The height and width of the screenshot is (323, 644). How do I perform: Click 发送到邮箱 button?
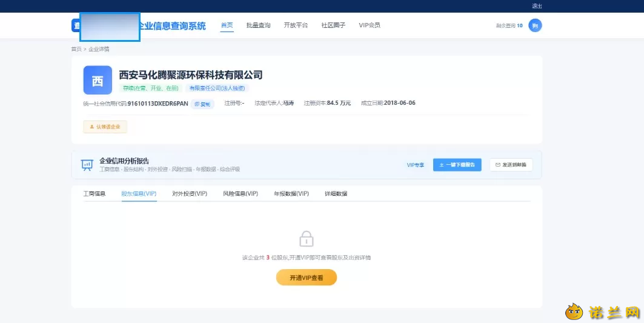(x=511, y=165)
